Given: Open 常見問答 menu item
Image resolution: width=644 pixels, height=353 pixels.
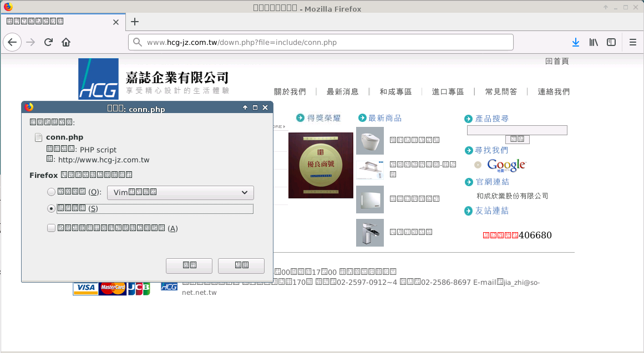Looking at the screenshot, I should coord(501,91).
